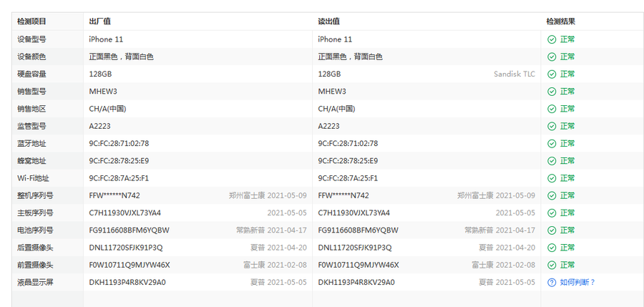Click the green check icon in 蓝牙地址 row
Image resolution: width=644 pixels, height=307 pixels.
coord(552,144)
